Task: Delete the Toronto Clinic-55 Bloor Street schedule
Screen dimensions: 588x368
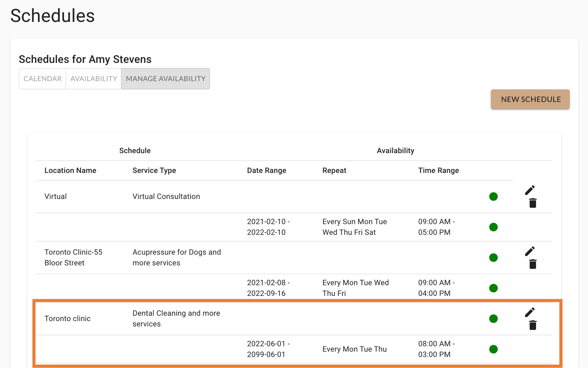Action: coord(533,264)
